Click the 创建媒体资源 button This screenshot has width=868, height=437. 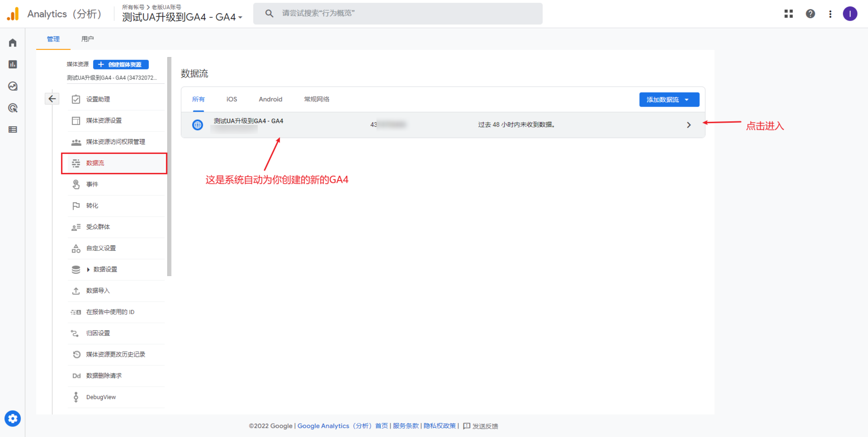click(x=121, y=64)
